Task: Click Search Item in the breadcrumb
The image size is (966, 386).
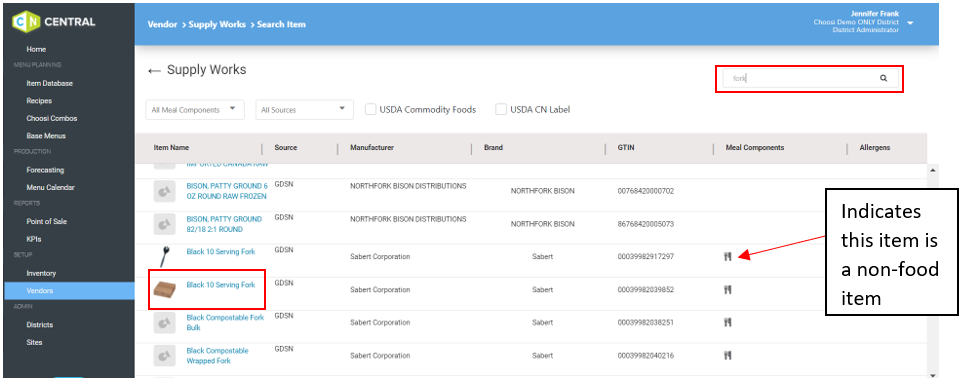Action: 281,25
